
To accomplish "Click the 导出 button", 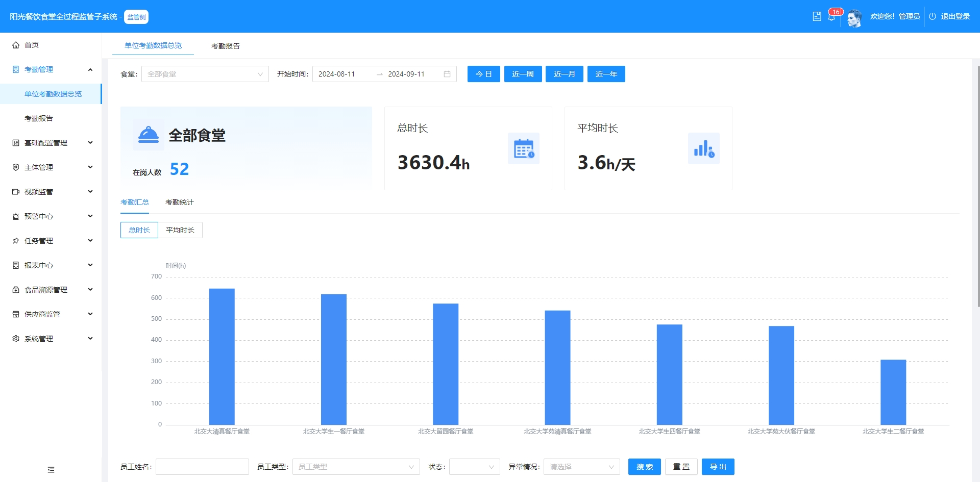I will coord(718,467).
